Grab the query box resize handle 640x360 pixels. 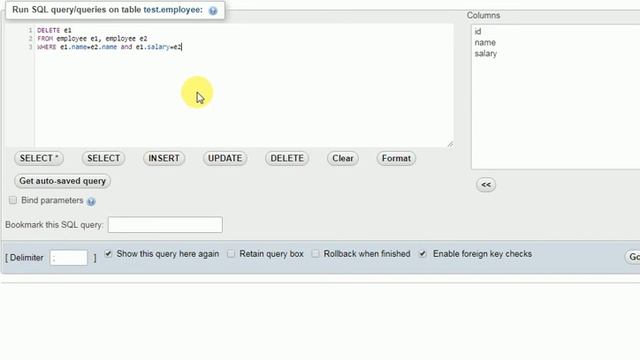pyautogui.click(x=450, y=144)
